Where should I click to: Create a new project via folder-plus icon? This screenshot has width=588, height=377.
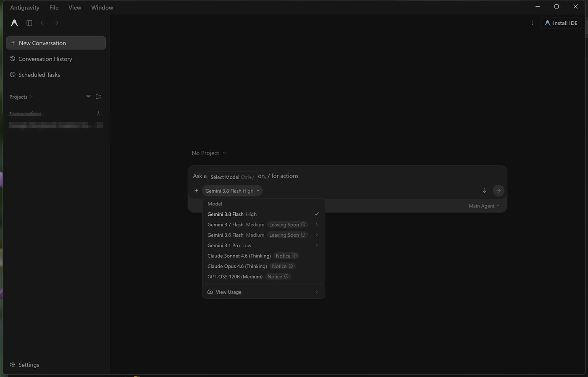pyautogui.click(x=99, y=97)
